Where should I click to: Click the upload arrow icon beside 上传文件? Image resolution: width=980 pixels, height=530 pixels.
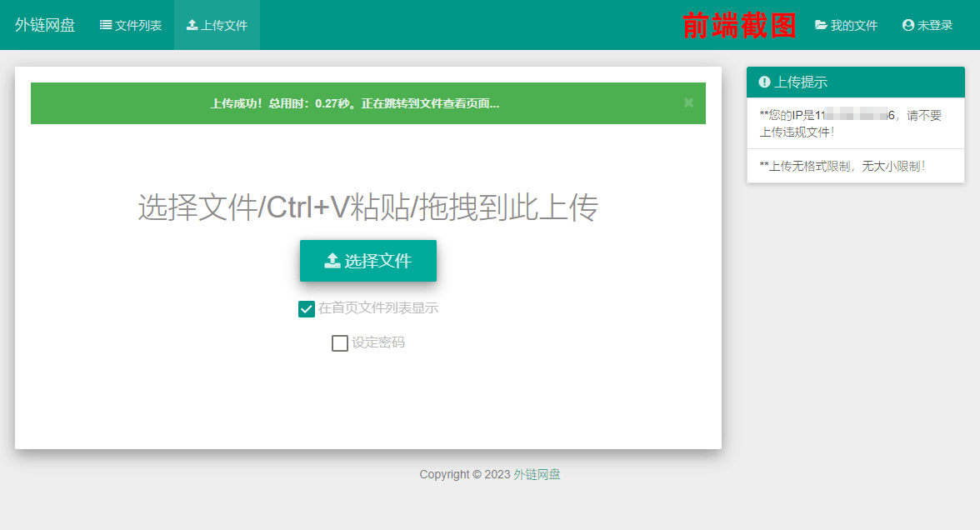click(x=192, y=25)
